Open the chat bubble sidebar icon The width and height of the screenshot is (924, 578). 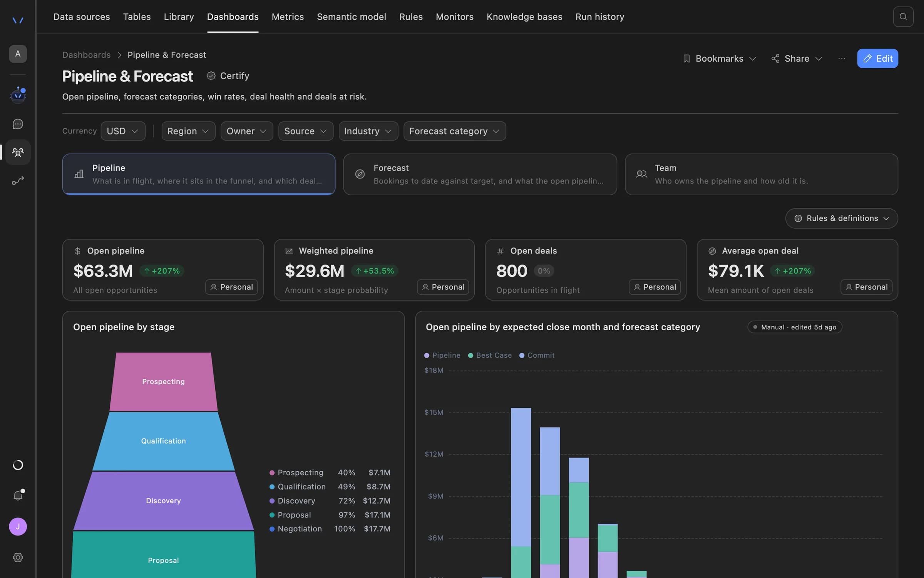pos(18,124)
